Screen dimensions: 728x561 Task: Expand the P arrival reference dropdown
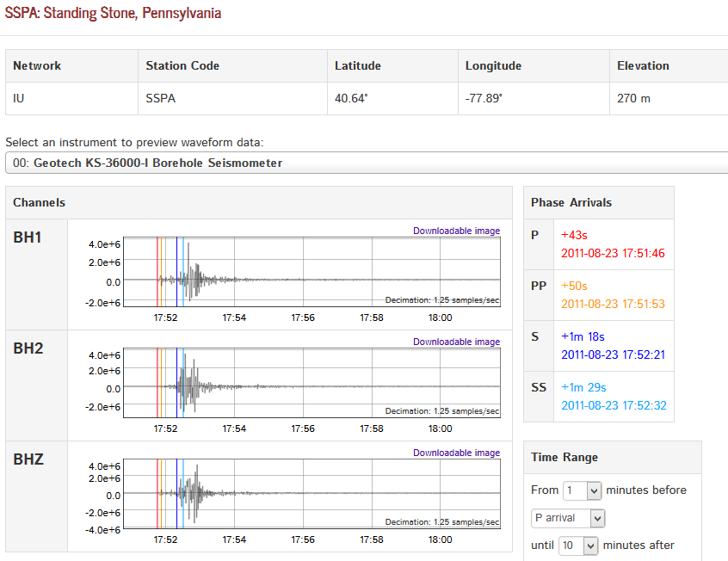(x=569, y=518)
